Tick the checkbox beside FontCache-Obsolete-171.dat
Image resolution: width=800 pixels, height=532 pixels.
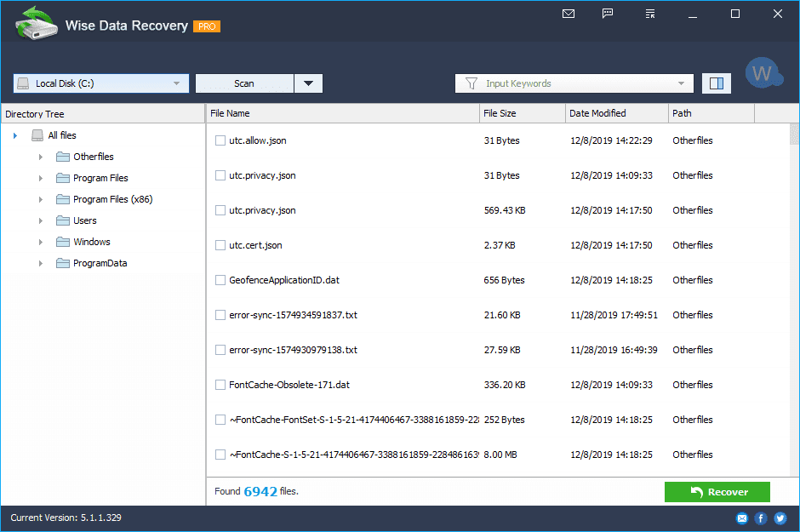point(220,385)
